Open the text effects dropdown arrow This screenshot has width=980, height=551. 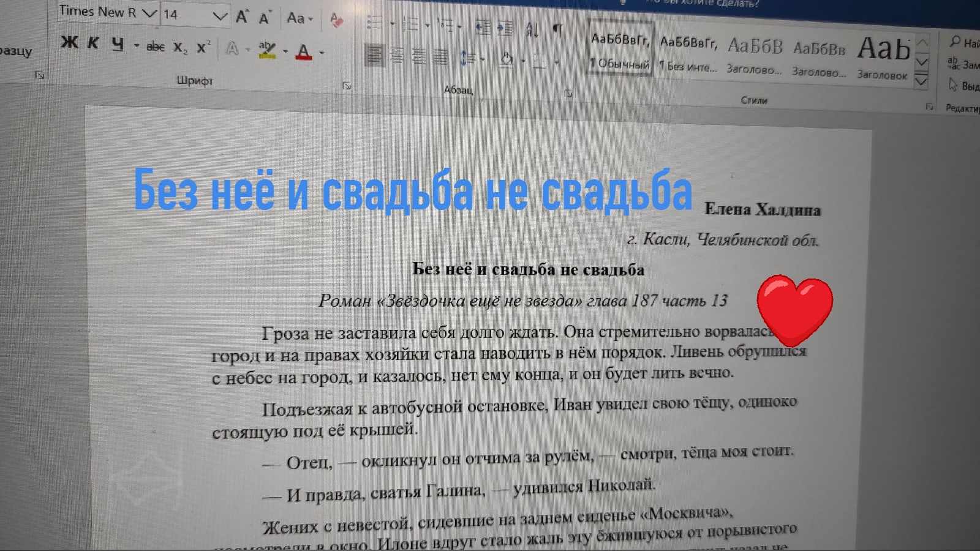click(248, 50)
